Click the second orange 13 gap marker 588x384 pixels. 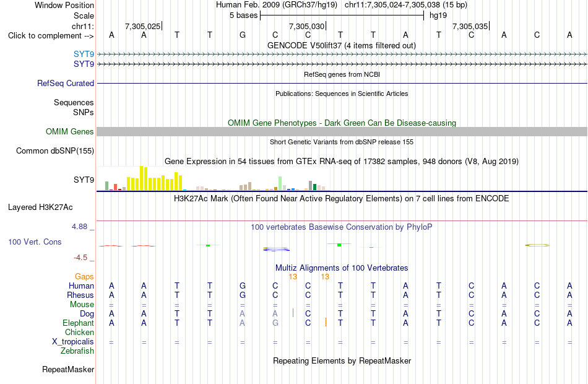tap(325, 277)
